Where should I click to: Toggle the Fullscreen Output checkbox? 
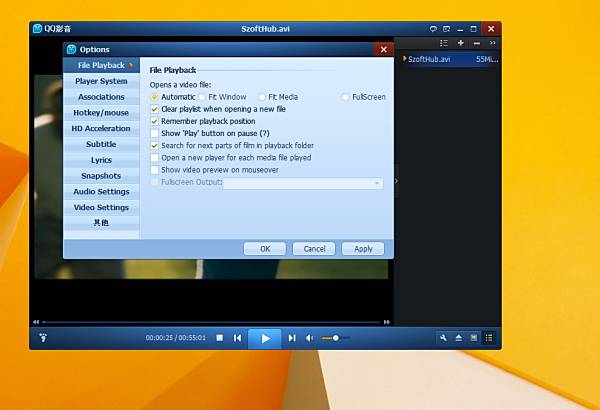154,182
